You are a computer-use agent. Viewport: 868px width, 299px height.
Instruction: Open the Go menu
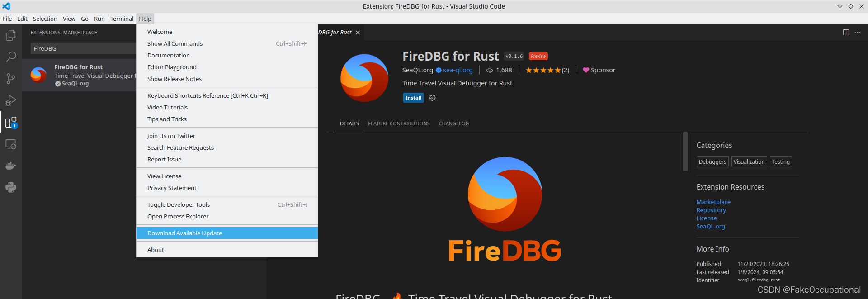click(85, 19)
